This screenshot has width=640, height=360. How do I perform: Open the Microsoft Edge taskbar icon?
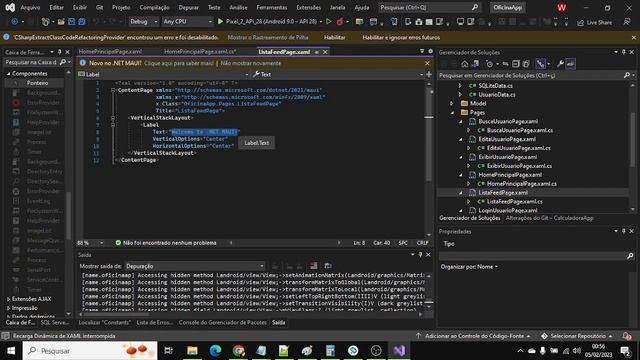[x=216, y=351]
